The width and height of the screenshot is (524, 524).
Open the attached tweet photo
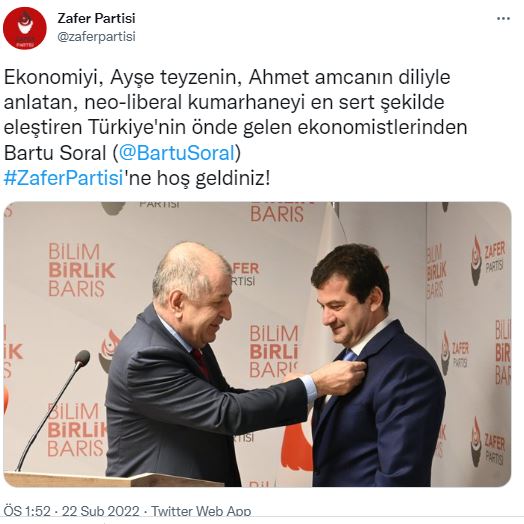pyautogui.click(x=257, y=344)
